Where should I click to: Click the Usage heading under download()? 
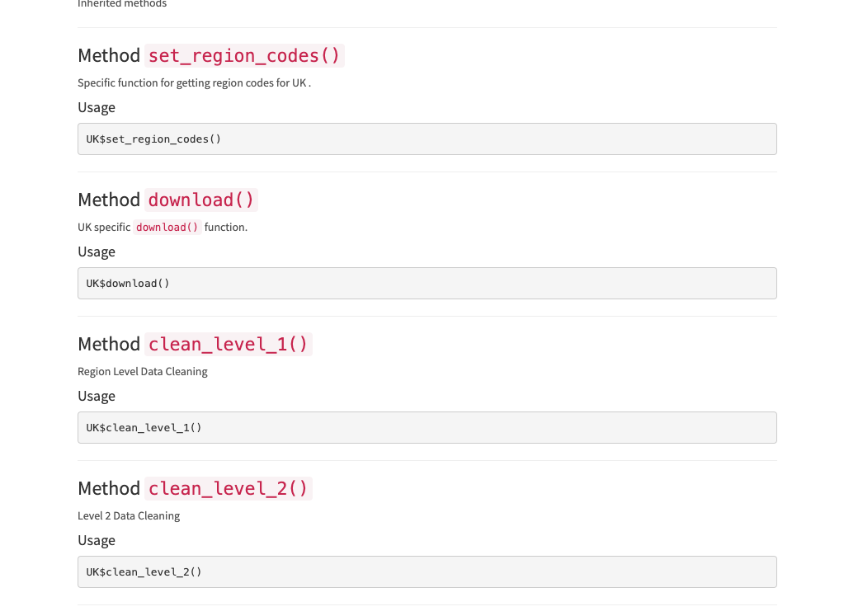click(x=97, y=252)
